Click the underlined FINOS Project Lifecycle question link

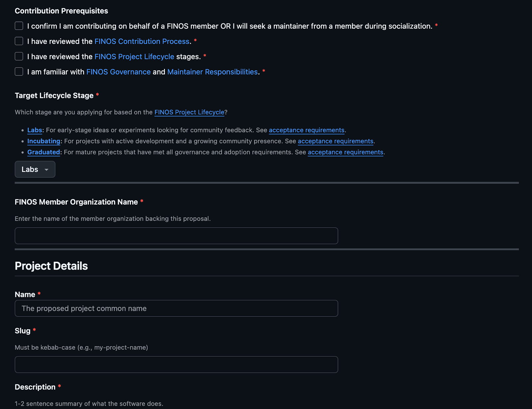(189, 112)
